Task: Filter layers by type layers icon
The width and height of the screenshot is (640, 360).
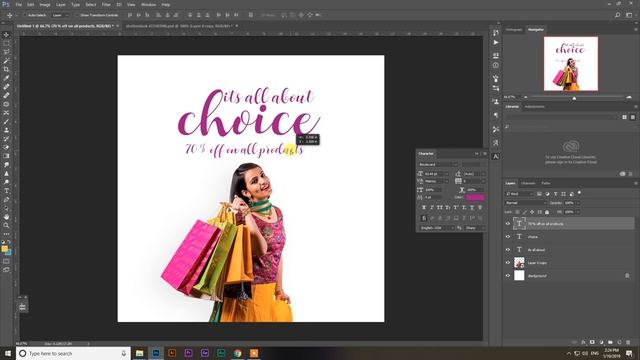Action: pos(556,194)
